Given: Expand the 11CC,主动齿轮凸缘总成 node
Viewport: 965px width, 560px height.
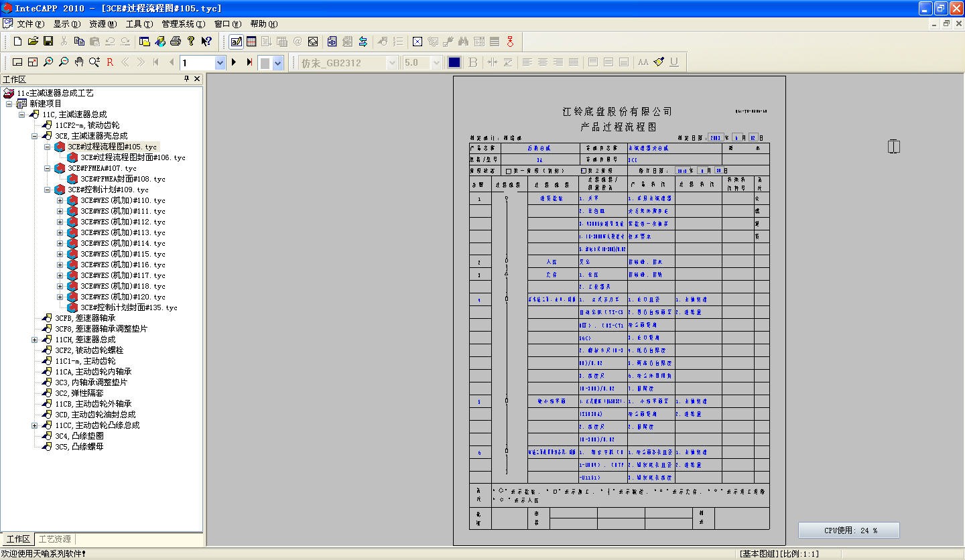Looking at the screenshot, I should click(x=35, y=425).
